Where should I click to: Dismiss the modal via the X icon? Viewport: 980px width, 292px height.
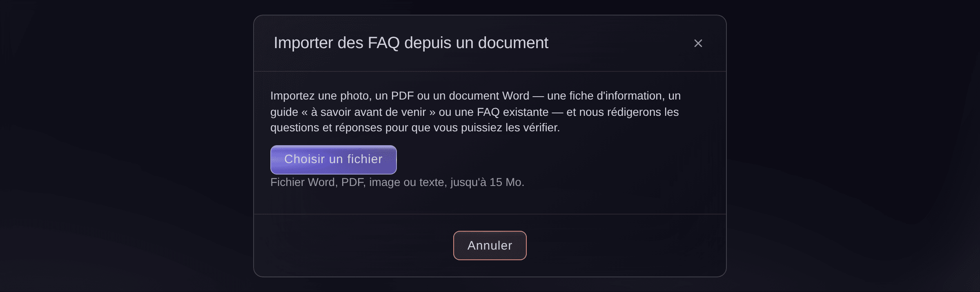point(698,43)
